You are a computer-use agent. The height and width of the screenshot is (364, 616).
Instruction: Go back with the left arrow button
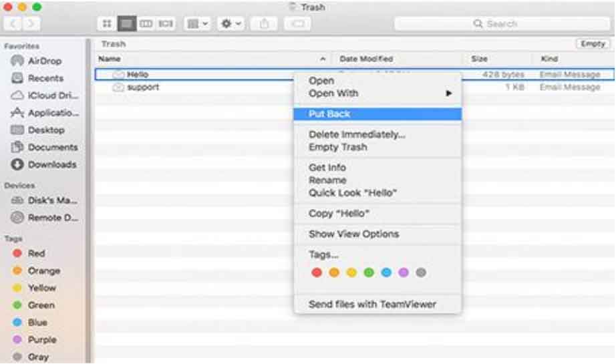tap(14, 23)
